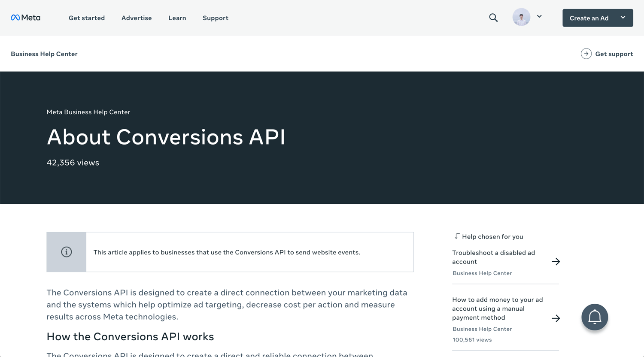
Task: Open the Learn menu
Action: (177, 18)
